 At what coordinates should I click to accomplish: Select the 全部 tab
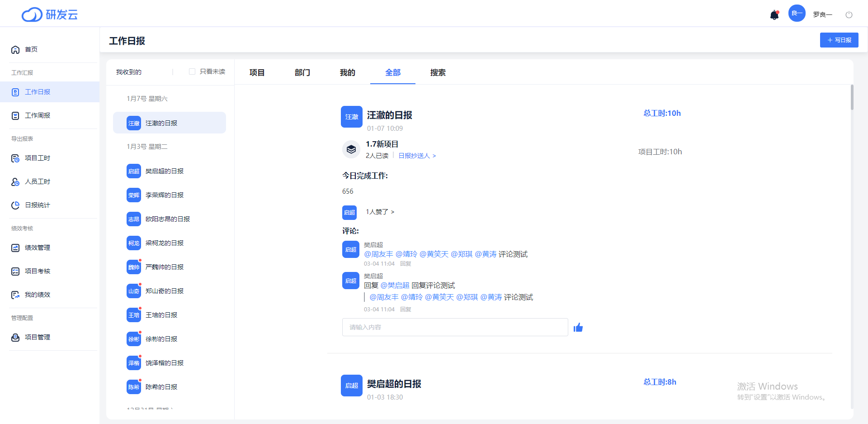[x=392, y=72]
